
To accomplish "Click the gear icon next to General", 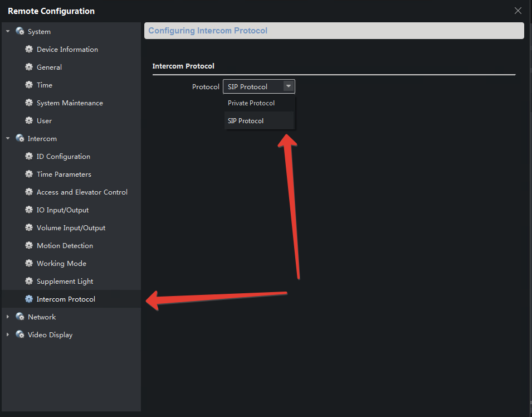I will 29,67.
